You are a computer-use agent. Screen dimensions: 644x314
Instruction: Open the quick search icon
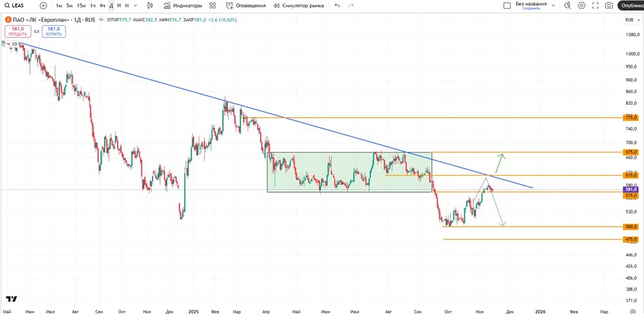(567, 6)
